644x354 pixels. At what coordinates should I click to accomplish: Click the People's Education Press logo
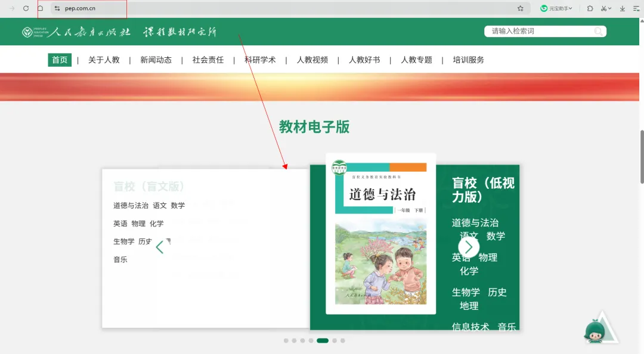(76, 32)
